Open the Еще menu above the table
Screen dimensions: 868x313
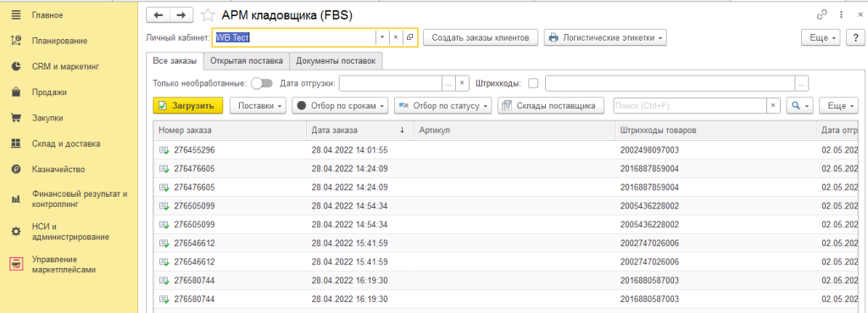coord(838,105)
